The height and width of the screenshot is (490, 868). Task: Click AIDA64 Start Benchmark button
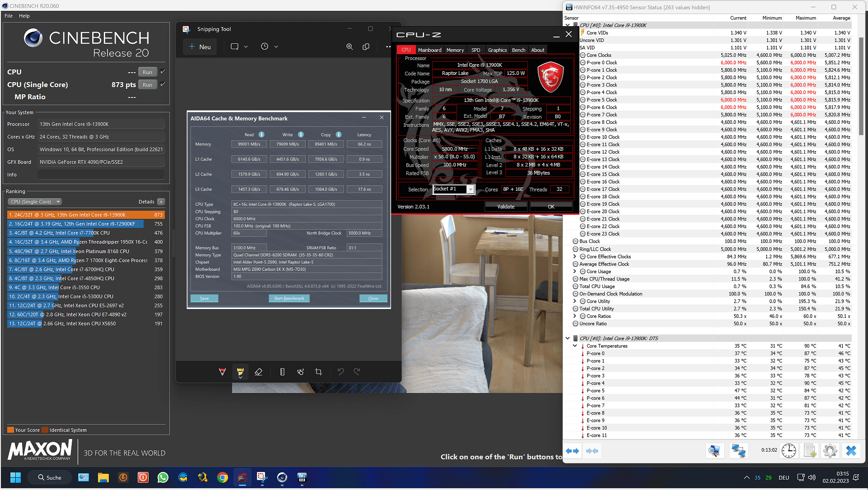tap(289, 298)
